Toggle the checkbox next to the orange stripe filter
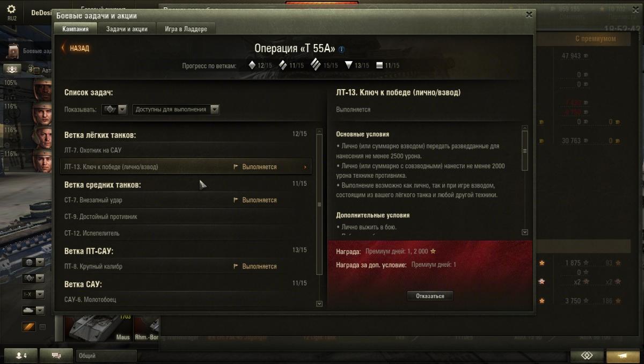The width and height of the screenshot is (644, 364). (x=43, y=326)
